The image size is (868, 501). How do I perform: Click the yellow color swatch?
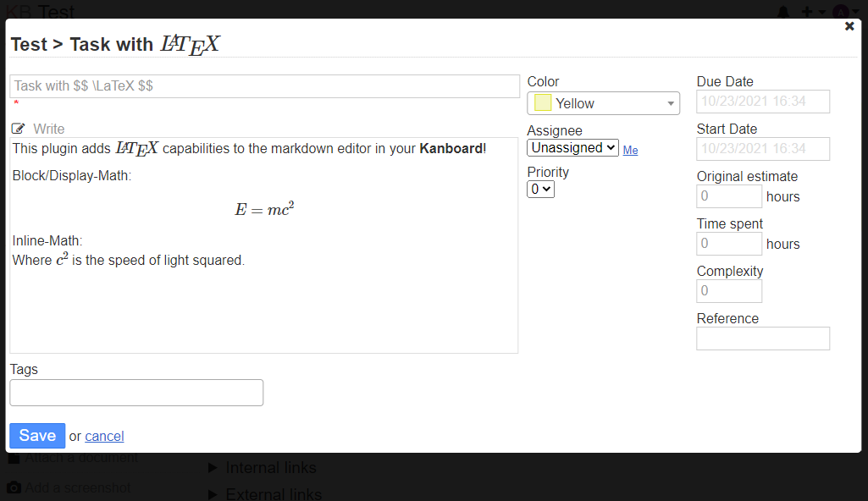543,103
